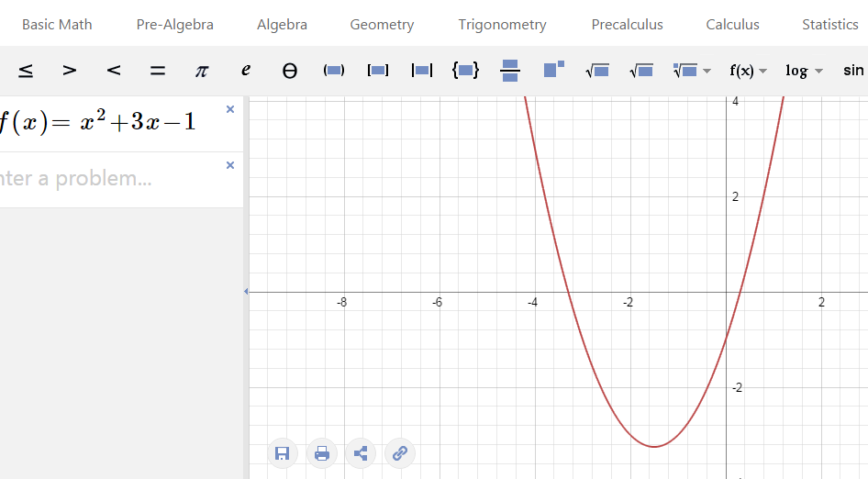Insert square brackets template
Viewport: 868px width, 479px height.
[377, 71]
